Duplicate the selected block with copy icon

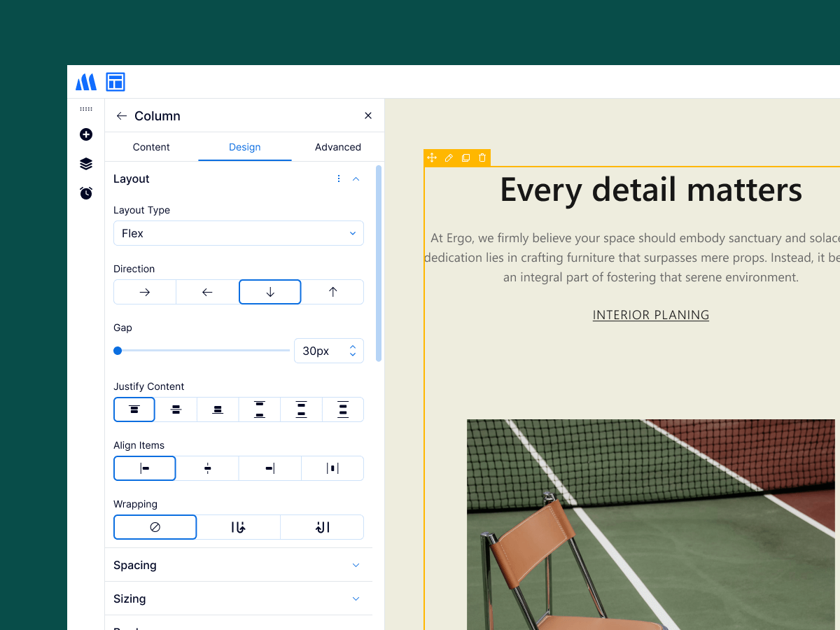point(465,158)
